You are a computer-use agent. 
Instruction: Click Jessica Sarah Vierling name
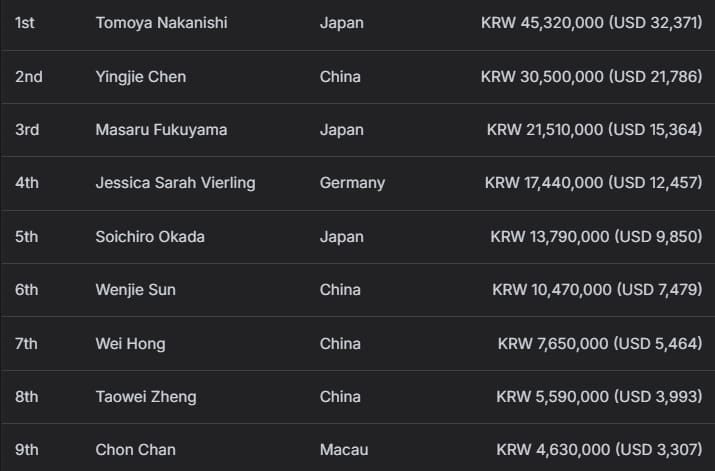(x=175, y=183)
